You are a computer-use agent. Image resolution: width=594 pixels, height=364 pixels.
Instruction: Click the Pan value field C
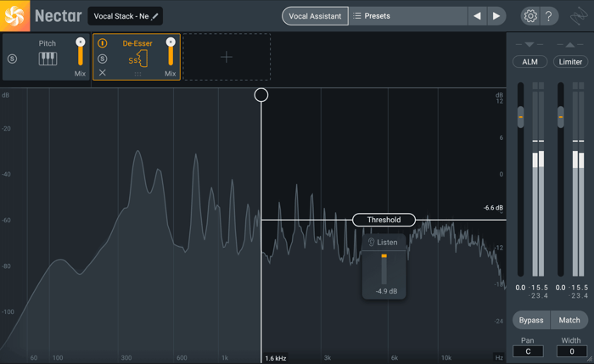point(528,351)
